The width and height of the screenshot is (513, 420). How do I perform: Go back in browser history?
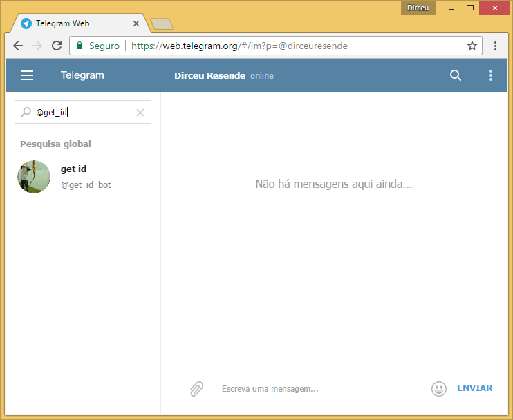click(18, 46)
